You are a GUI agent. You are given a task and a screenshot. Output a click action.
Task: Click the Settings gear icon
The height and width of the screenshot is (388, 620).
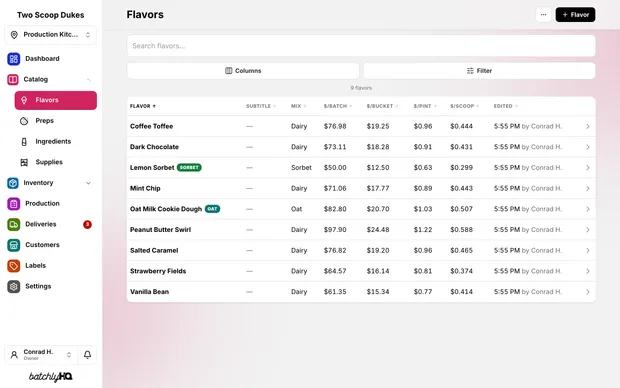tap(14, 286)
